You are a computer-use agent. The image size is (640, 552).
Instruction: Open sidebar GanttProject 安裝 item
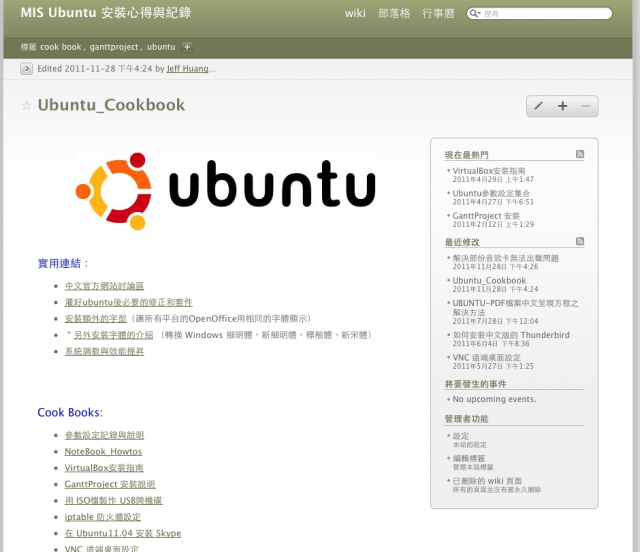(486, 216)
